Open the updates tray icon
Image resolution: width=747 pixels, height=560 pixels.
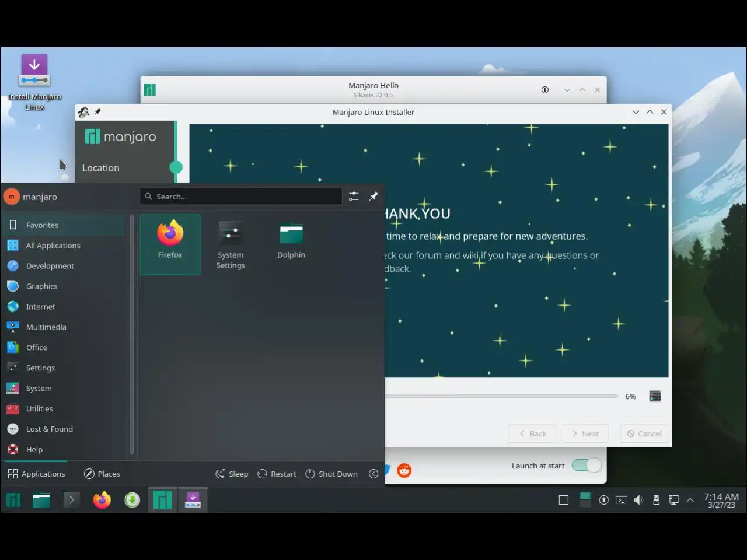point(603,500)
